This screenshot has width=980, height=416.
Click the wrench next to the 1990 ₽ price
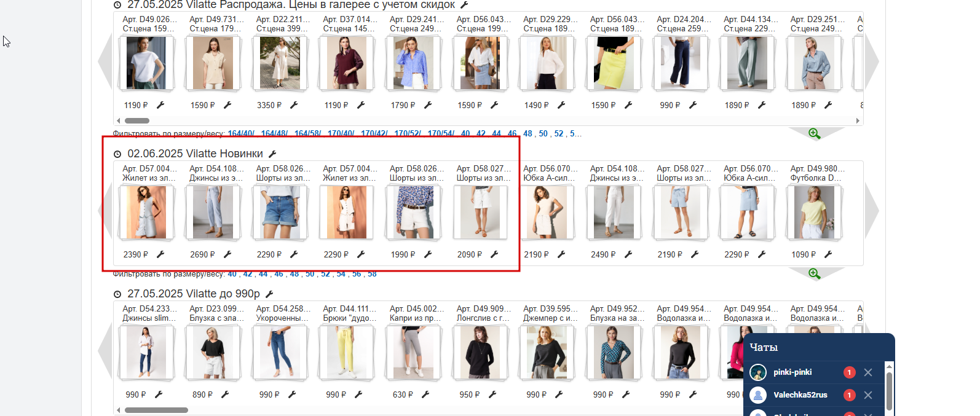tap(428, 254)
